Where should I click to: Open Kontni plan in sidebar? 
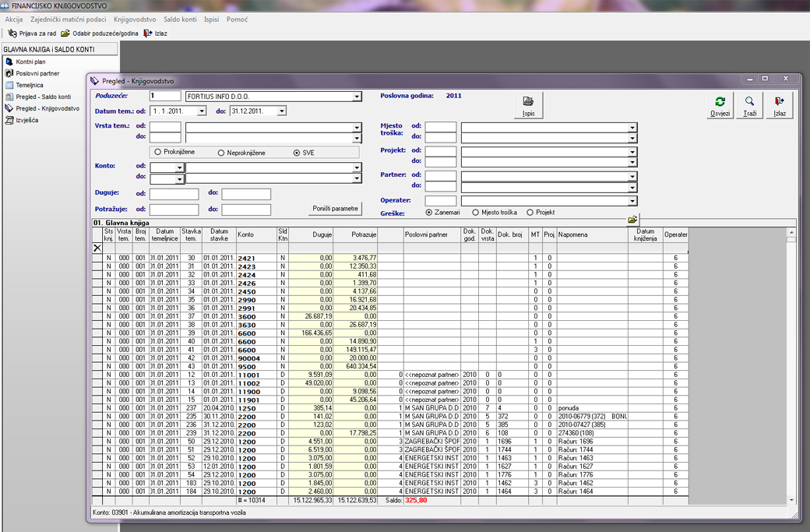click(30, 62)
